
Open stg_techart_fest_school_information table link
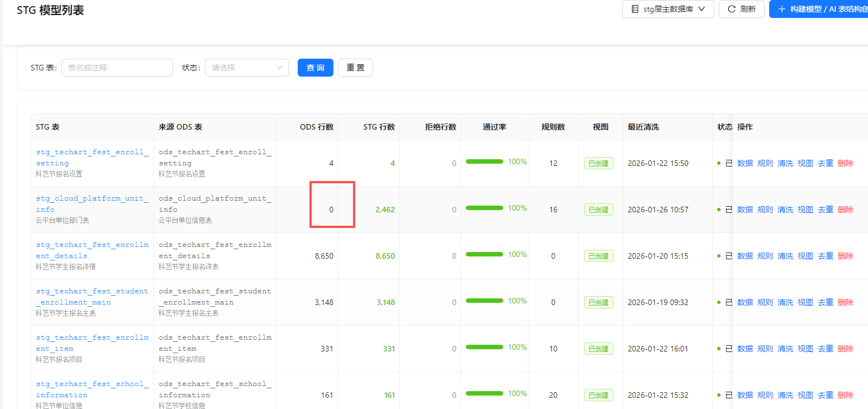click(92, 389)
